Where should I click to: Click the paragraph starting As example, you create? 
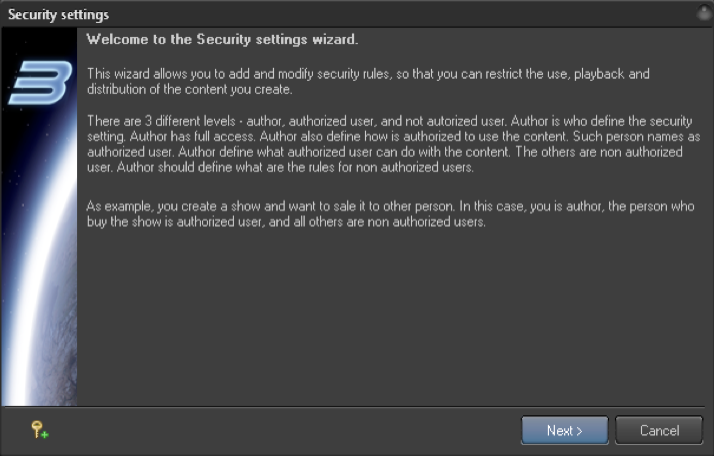(390, 214)
